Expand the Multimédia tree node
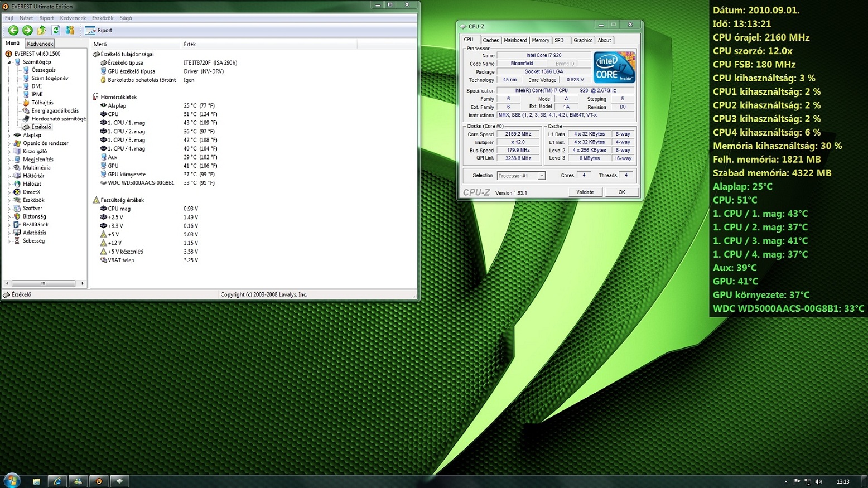Screen dimensions: 868x488 [9, 168]
